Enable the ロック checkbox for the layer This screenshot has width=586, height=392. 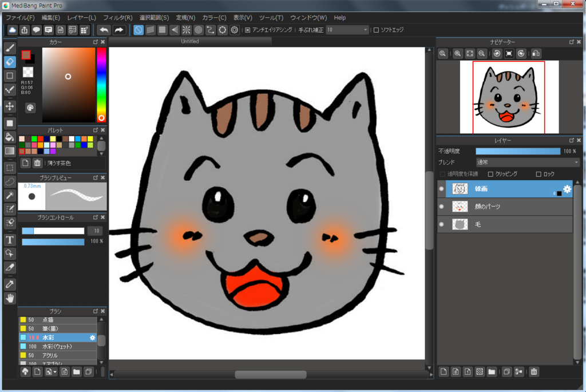tap(539, 174)
